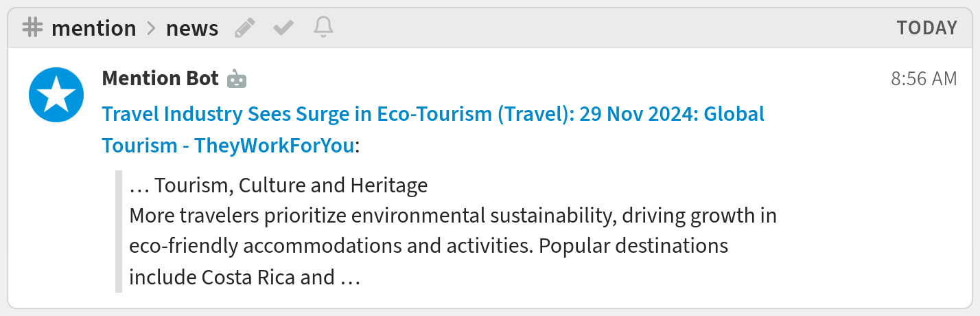Screen dimensions: 980x316
Task: Open the Eco-Tourism article headline link
Action: click(x=432, y=114)
